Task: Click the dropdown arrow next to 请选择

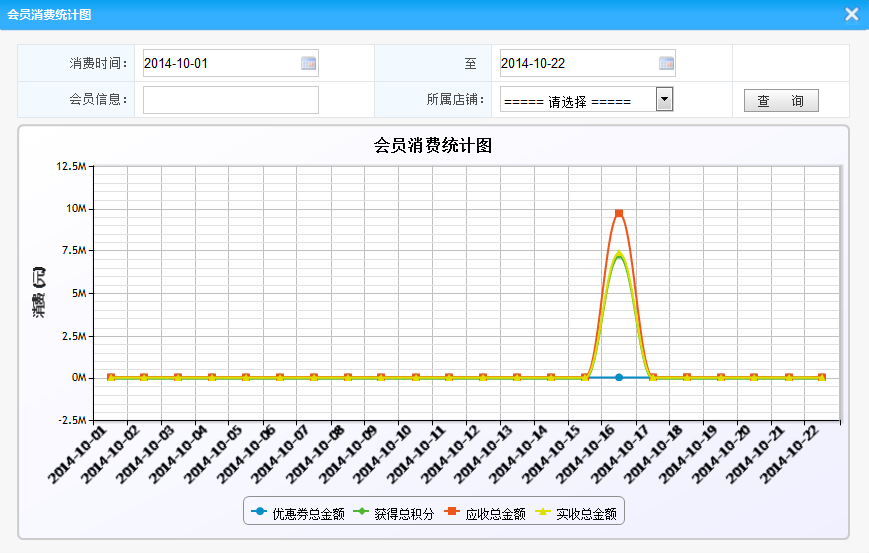Action: [664, 99]
